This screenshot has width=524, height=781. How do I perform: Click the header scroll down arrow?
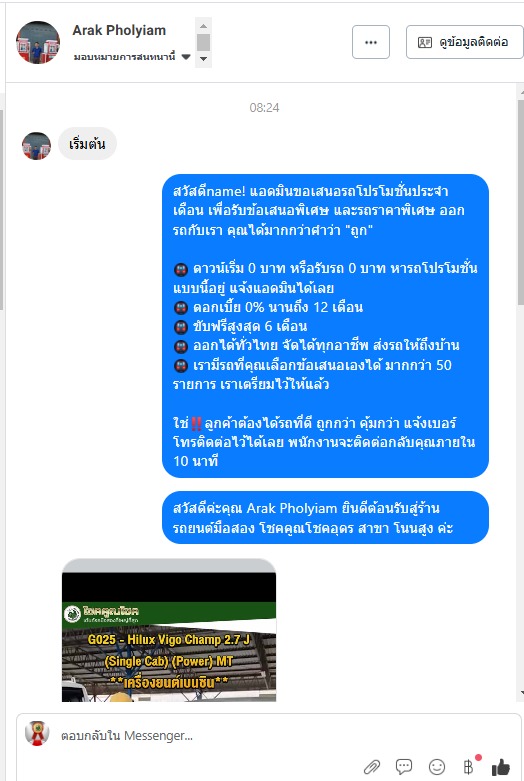click(x=203, y=59)
